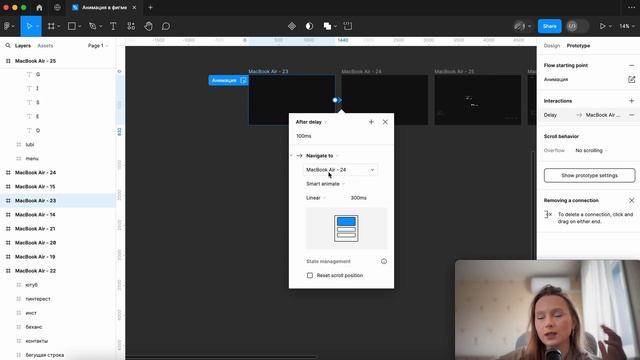640x360 pixels.
Task: Close the interaction details popup
Action: (385, 122)
